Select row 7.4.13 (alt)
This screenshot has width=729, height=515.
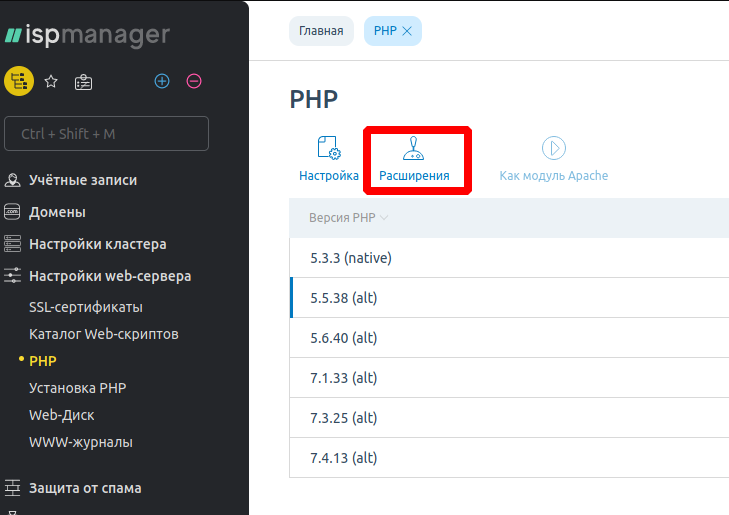(509, 458)
